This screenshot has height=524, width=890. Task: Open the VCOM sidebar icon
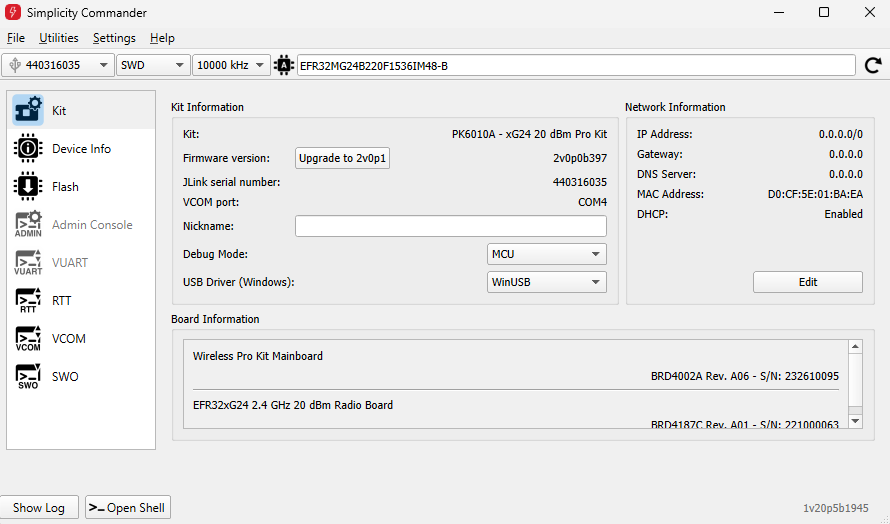[x=28, y=338]
